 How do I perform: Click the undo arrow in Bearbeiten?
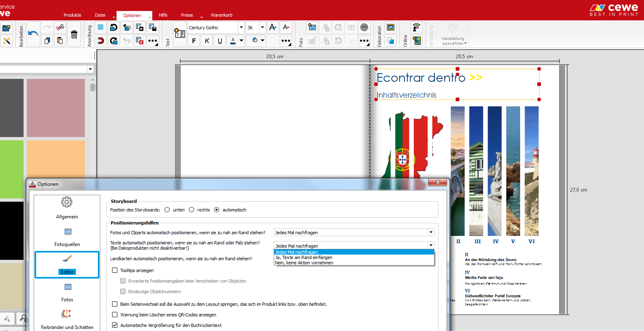pyautogui.click(x=33, y=34)
